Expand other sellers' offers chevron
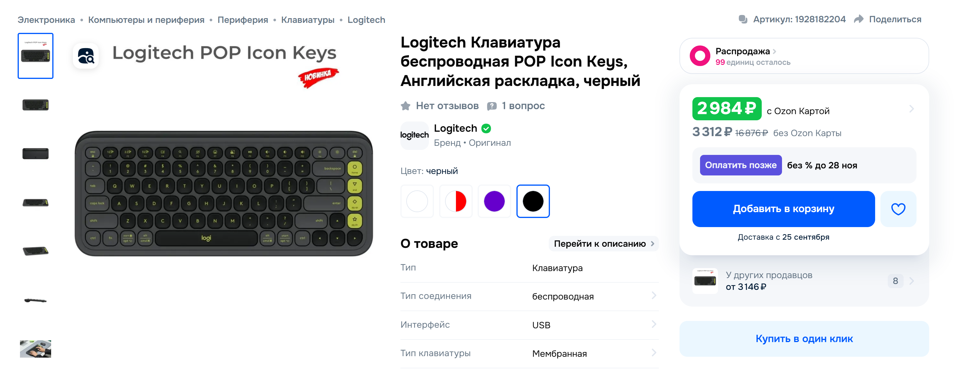The width and height of the screenshot is (980, 372). [912, 281]
